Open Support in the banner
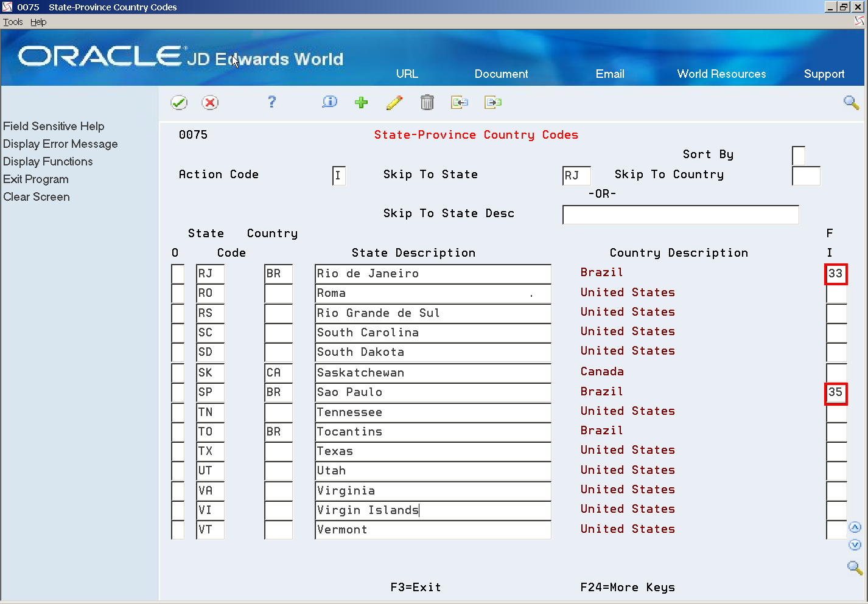 (x=824, y=74)
